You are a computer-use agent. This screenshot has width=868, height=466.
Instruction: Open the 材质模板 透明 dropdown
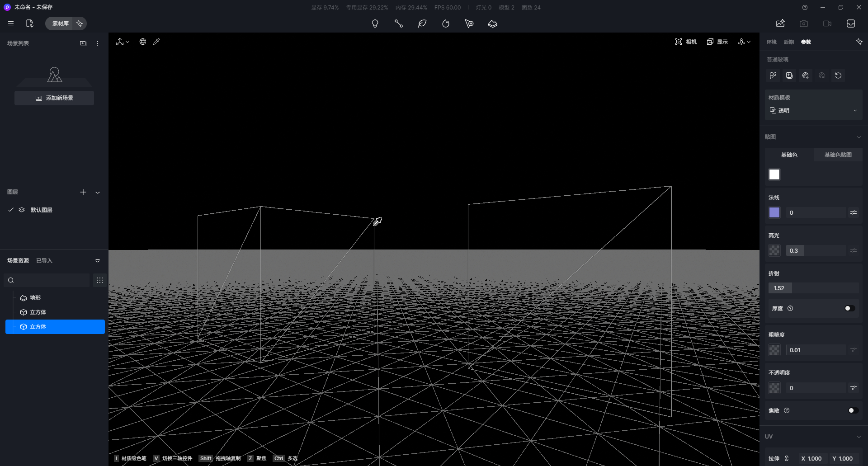click(x=813, y=110)
